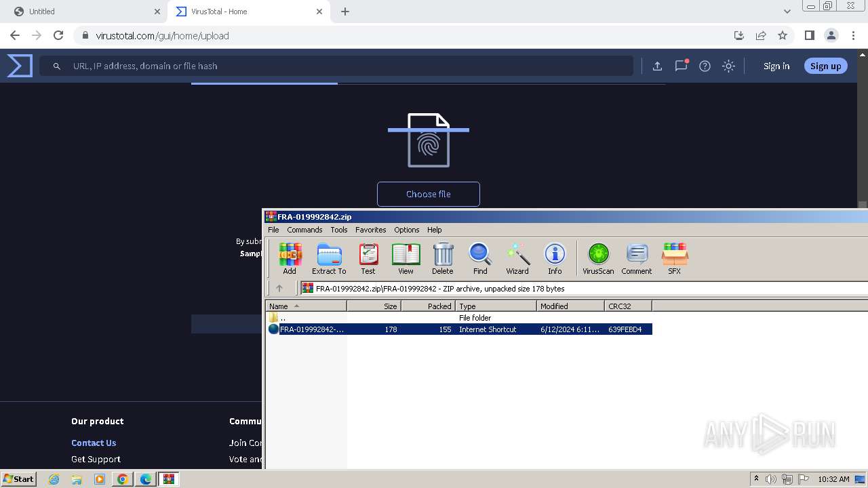Open volume control in system tray
868x488 pixels.
[771, 479]
